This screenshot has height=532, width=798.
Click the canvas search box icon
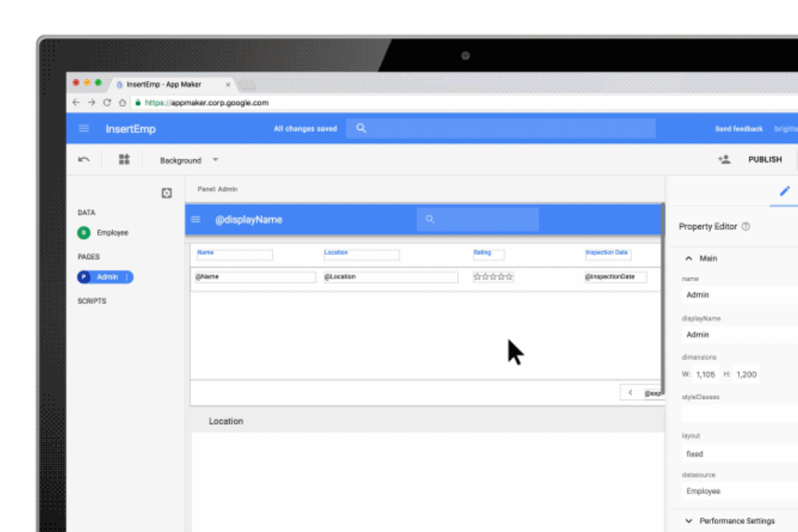pyautogui.click(x=430, y=219)
